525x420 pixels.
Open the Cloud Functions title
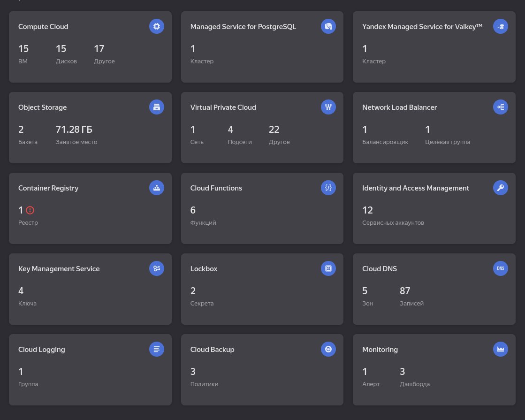pyautogui.click(x=216, y=188)
